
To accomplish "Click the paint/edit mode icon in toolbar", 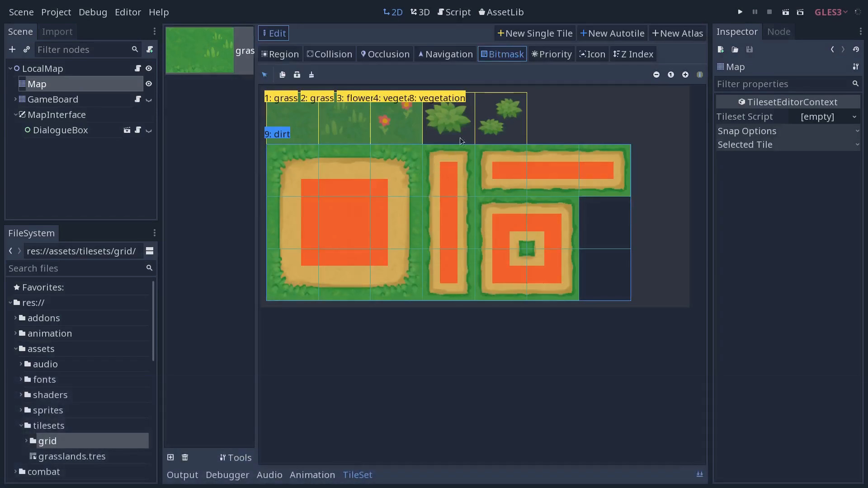I will 311,75.
